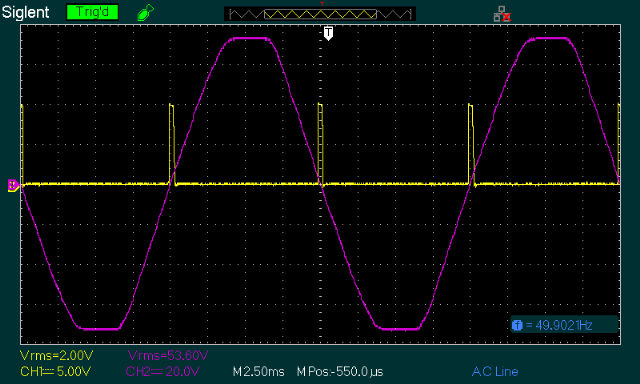
Task: Click the blue f frequency counter icon
Action: (x=517, y=325)
